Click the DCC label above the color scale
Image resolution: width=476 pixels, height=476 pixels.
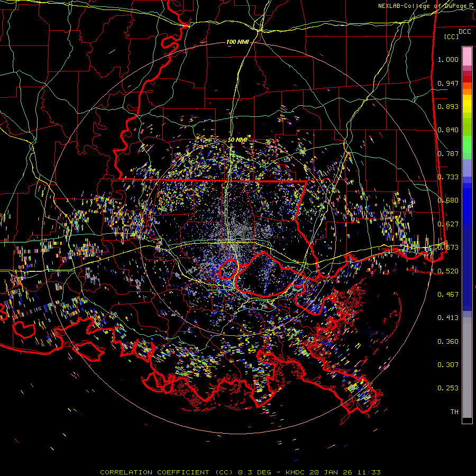(x=464, y=32)
